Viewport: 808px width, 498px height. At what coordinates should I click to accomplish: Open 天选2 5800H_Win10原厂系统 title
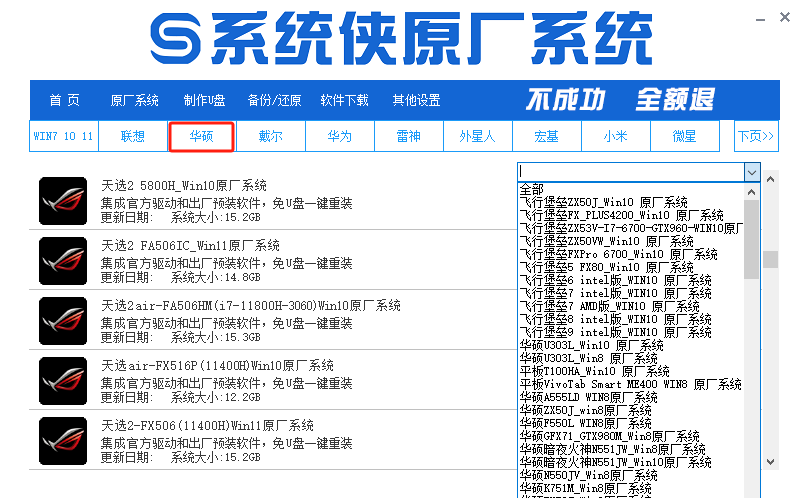pyautogui.click(x=184, y=185)
